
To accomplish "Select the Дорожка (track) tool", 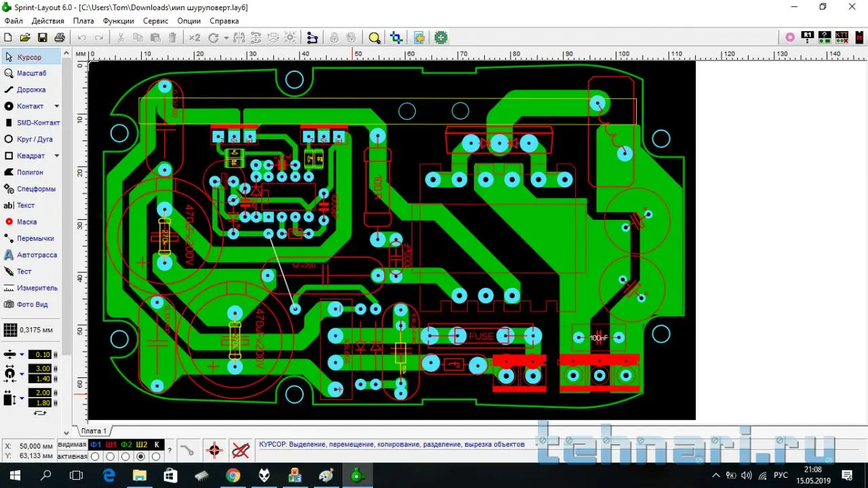I will 31,90.
